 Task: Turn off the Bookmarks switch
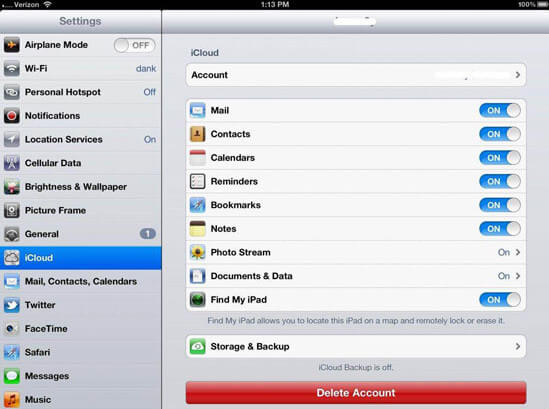pyautogui.click(x=500, y=205)
